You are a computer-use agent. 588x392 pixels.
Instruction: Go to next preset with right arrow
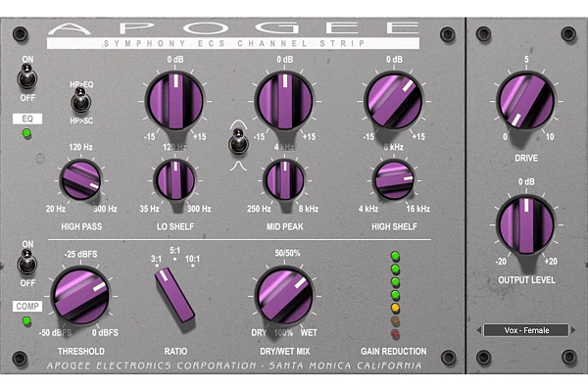point(573,330)
